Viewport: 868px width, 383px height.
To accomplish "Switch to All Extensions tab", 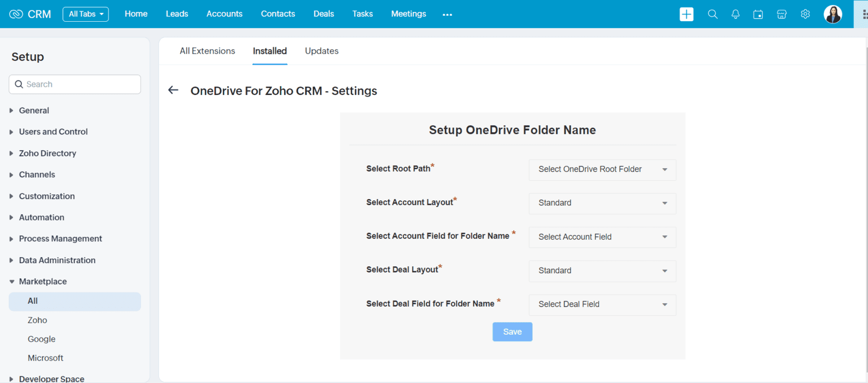I will point(207,51).
